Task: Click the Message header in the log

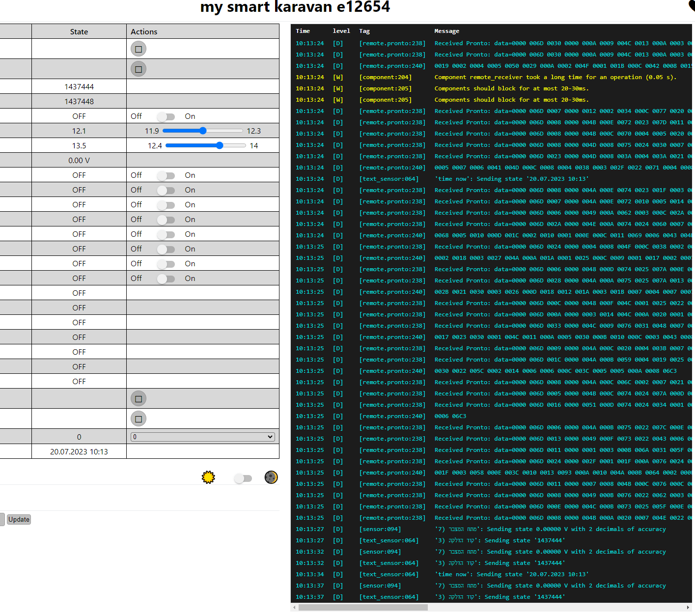Action: [x=446, y=31]
